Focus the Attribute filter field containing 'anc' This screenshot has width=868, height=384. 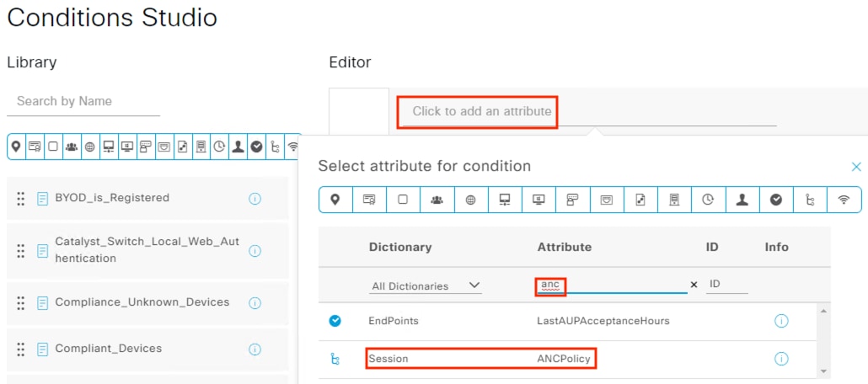tap(612, 285)
